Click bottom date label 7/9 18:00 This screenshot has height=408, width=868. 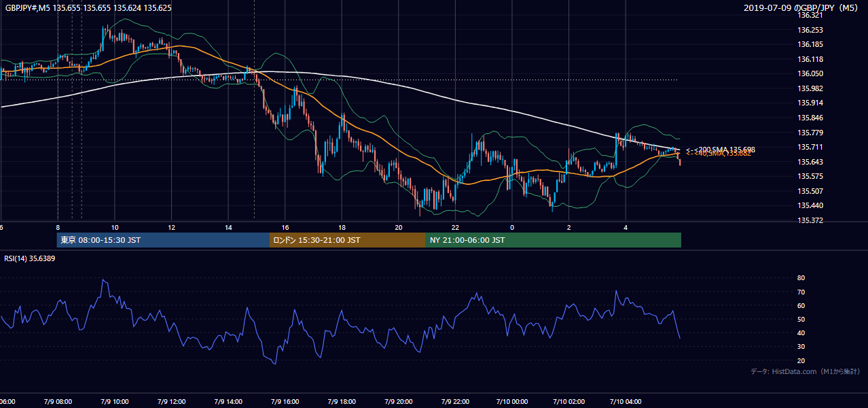(x=342, y=402)
